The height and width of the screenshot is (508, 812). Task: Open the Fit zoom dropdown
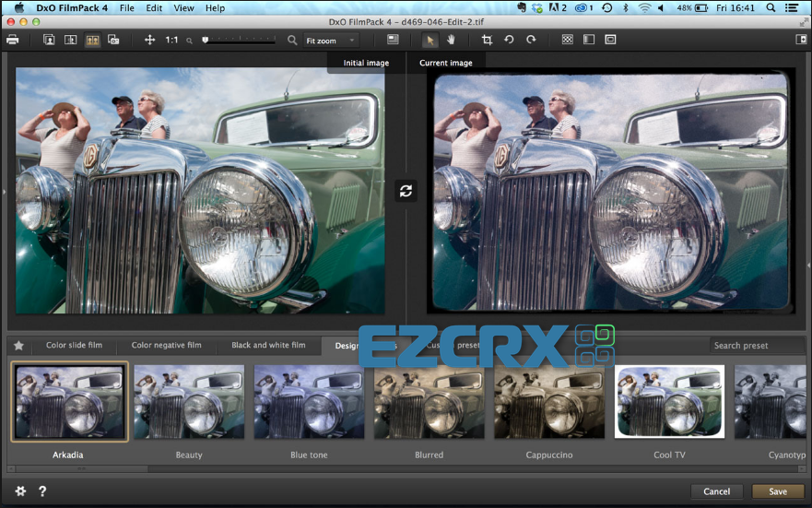330,41
